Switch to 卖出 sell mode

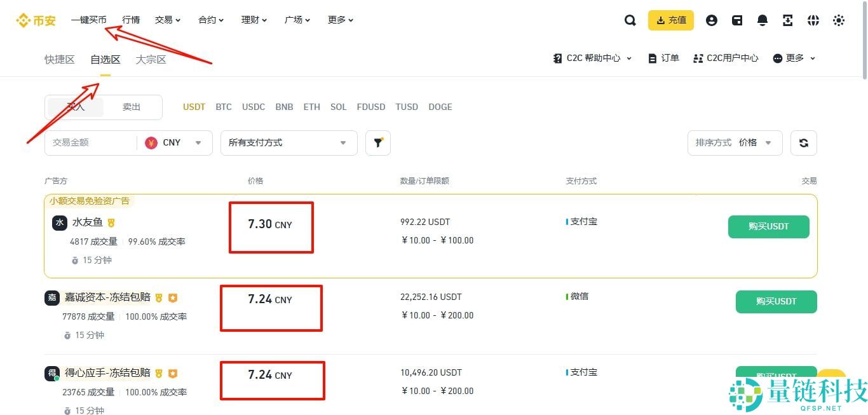coord(132,107)
